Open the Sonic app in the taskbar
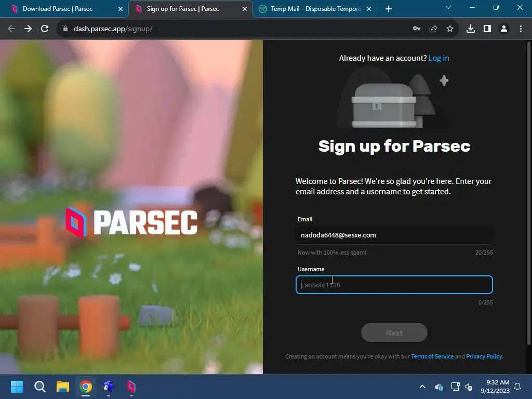The height and width of the screenshot is (399, 532). pos(109,387)
